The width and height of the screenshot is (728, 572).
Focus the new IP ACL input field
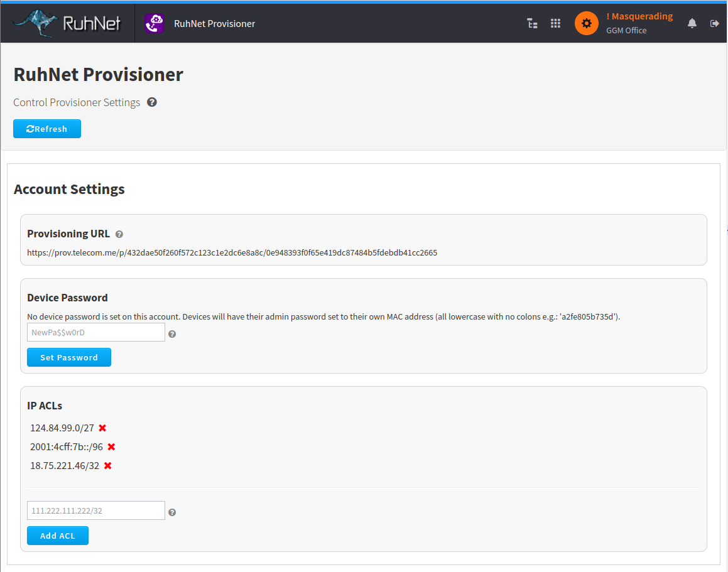click(96, 510)
